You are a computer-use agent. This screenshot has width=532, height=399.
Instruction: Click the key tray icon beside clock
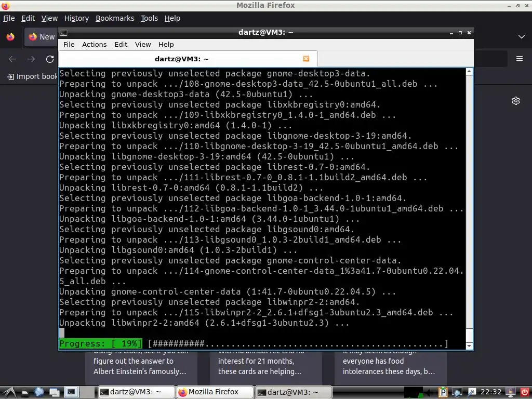(x=472, y=392)
